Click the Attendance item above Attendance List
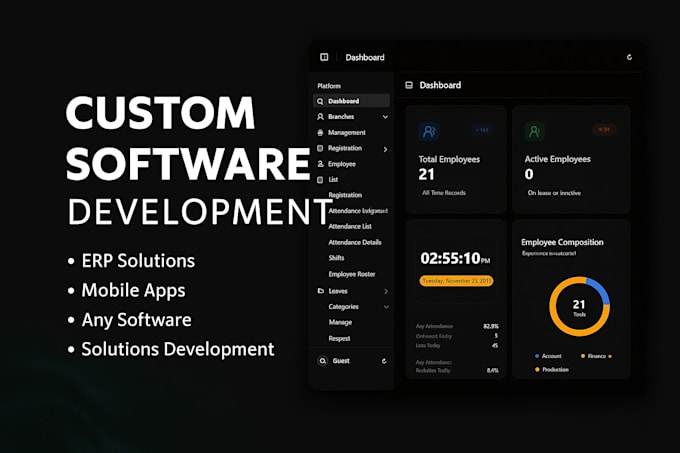The height and width of the screenshot is (453, 680). pos(358,211)
